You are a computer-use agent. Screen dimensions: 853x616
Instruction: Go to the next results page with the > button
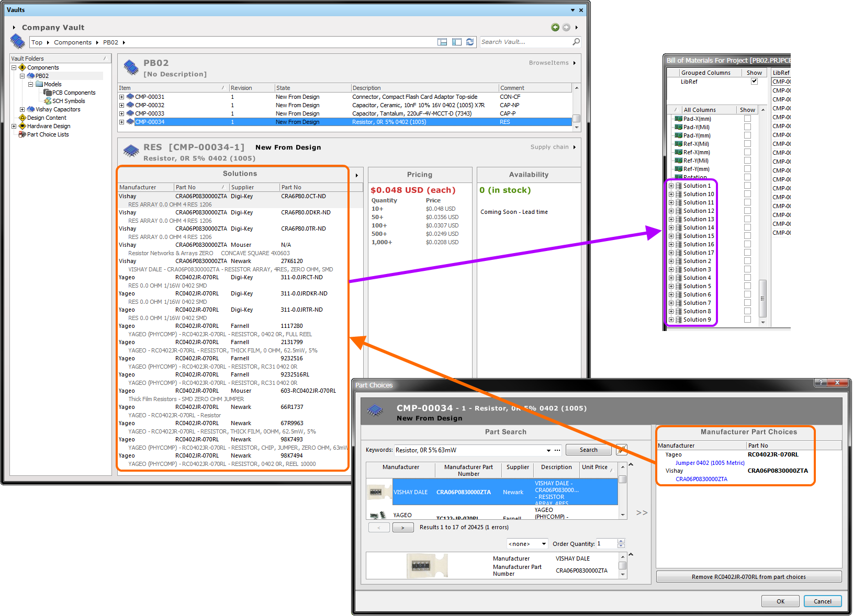403,528
